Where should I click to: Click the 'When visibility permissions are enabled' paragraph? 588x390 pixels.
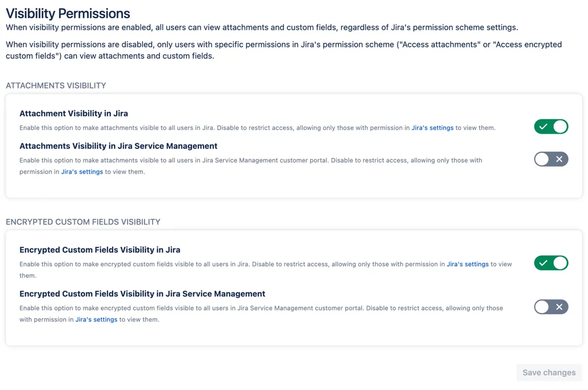(x=262, y=27)
